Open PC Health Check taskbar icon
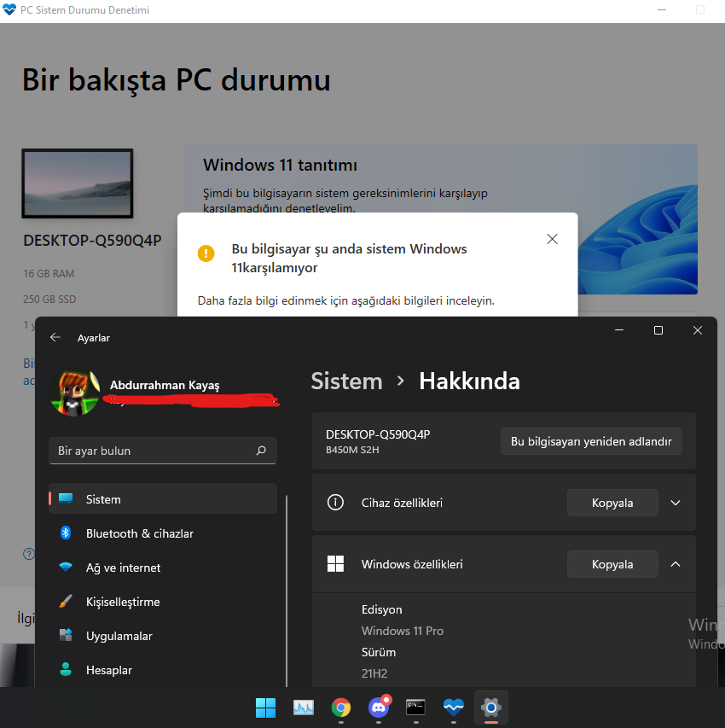 click(454, 708)
